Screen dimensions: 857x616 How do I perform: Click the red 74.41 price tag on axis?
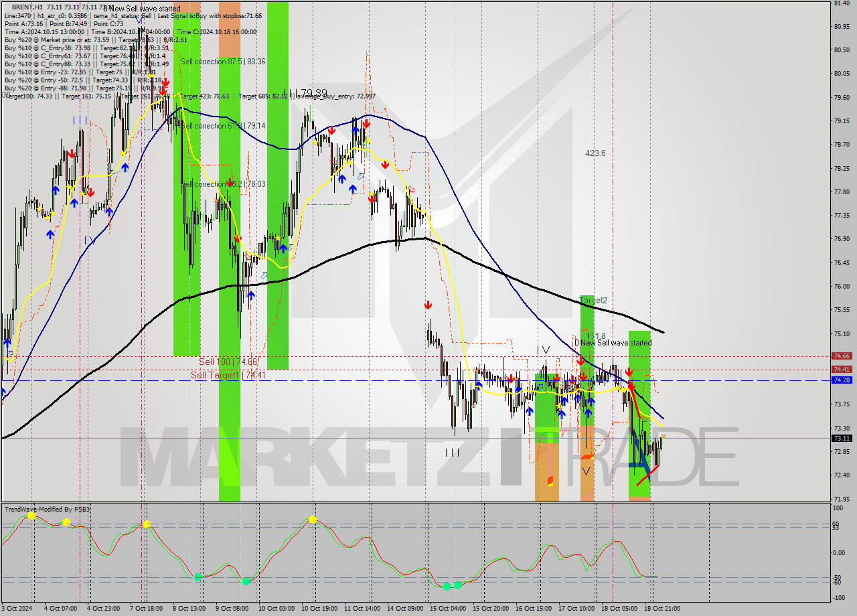(x=842, y=369)
